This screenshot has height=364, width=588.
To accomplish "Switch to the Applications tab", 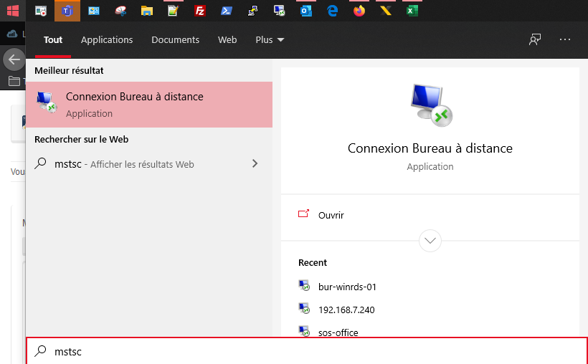I will click(x=107, y=40).
